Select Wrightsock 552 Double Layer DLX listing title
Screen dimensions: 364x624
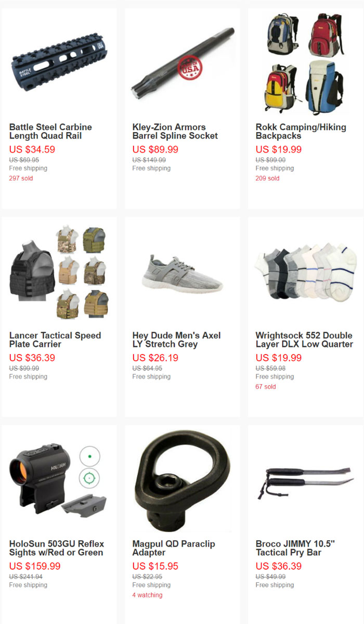point(304,340)
